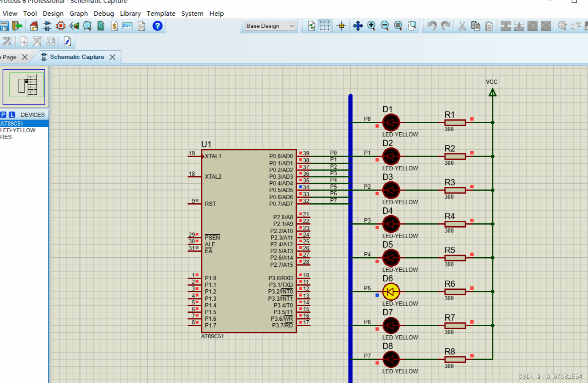The width and height of the screenshot is (588, 383).
Task: Close the Schematic Capture tab
Action: (x=113, y=57)
